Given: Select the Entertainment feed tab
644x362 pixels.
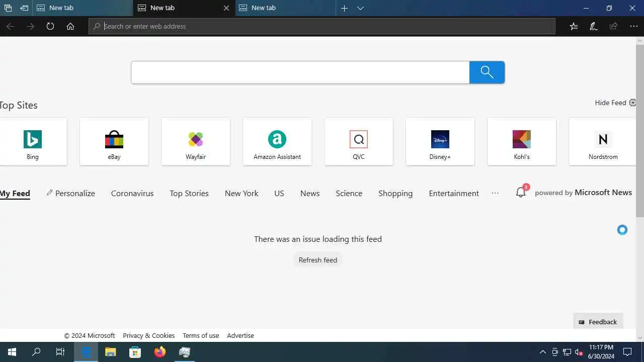Looking at the screenshot, I should [454, 193].
